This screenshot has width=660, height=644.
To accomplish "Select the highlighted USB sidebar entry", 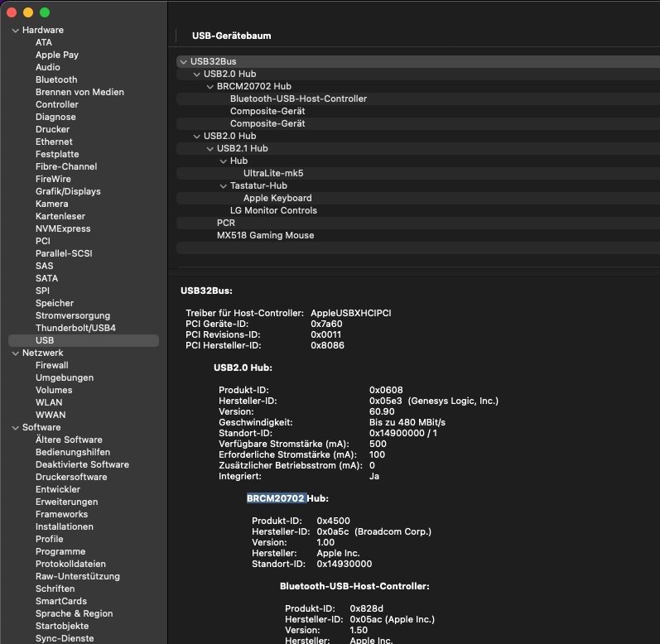I will pyautogui.click(x=84, y=340).
